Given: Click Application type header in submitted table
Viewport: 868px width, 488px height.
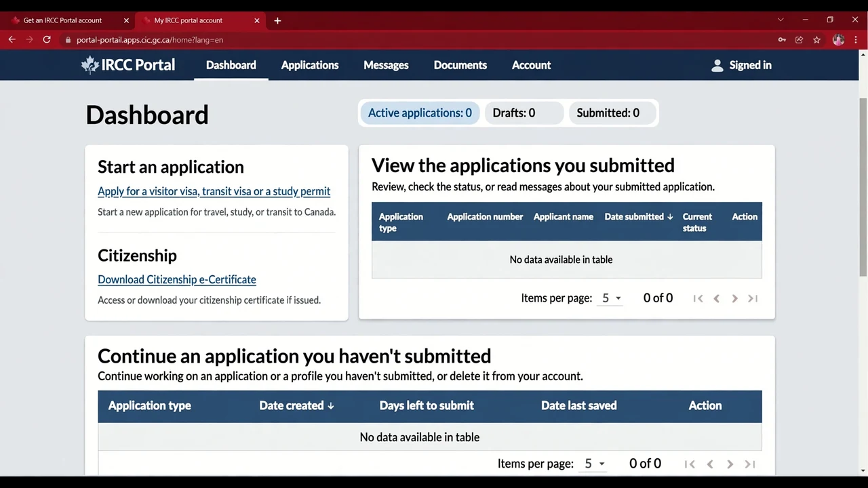Looking at the screenshot, I should point(401,222).
